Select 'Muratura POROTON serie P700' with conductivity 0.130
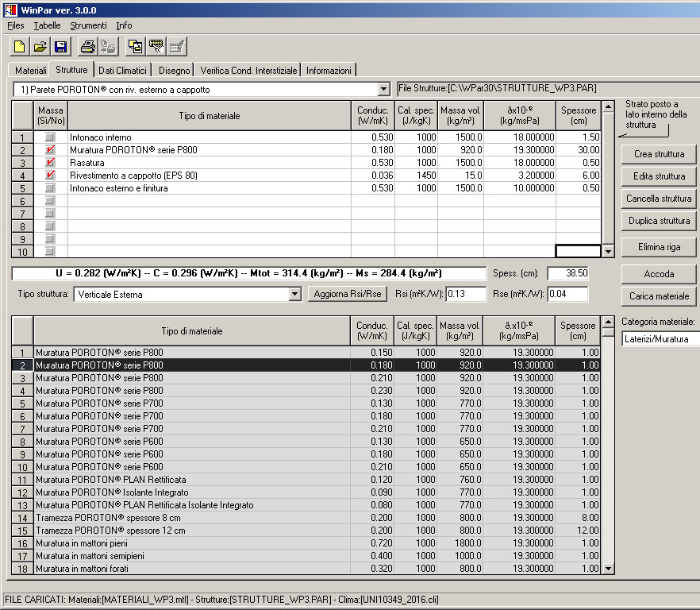Viewport: 700px width, 610px height. click(x=306, y=403)
